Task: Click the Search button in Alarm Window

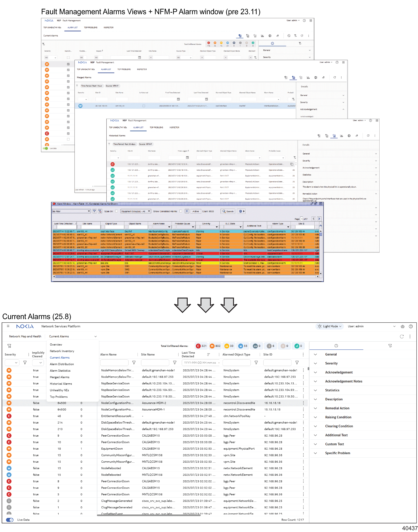Action: [228, 211]
